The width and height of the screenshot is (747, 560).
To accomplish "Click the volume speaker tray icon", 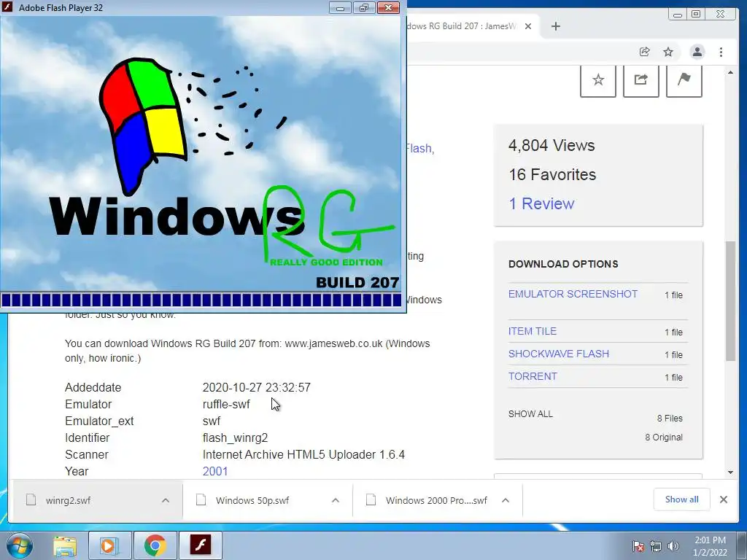I will 673,546.
